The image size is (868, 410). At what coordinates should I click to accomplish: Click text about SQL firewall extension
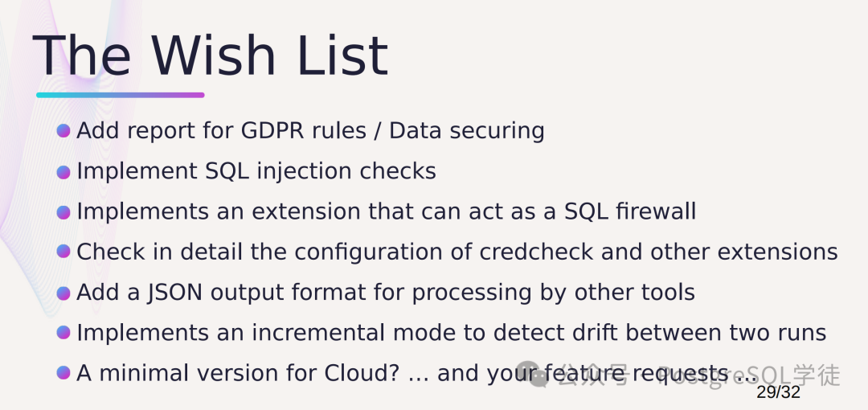click(386, 211)
